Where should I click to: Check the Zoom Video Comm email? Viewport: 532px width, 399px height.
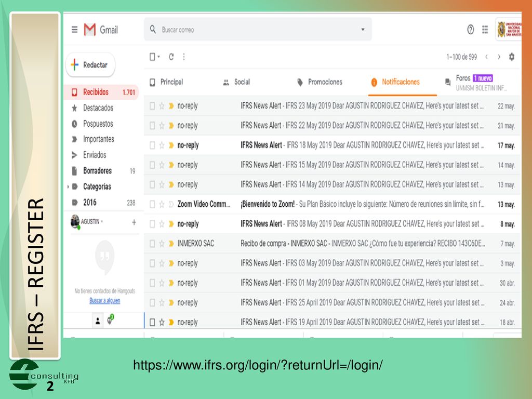(152, 204)
